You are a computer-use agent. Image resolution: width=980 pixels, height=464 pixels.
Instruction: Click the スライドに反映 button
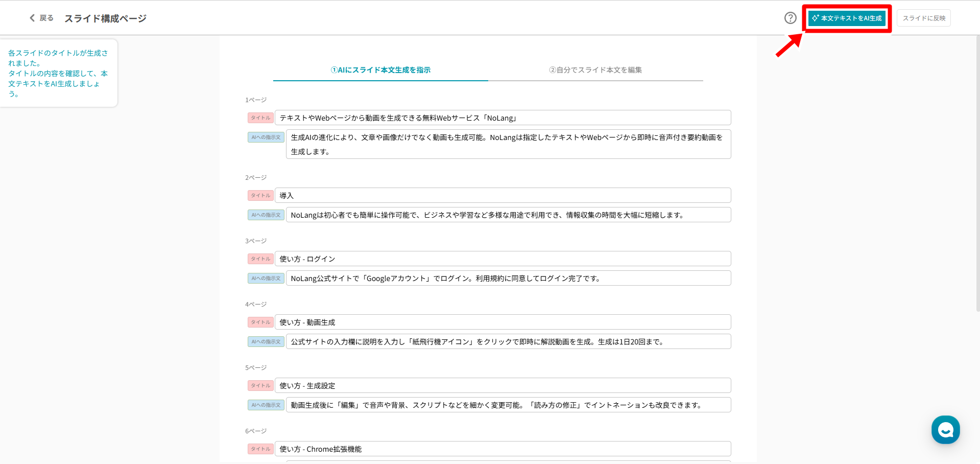[924, 18]
